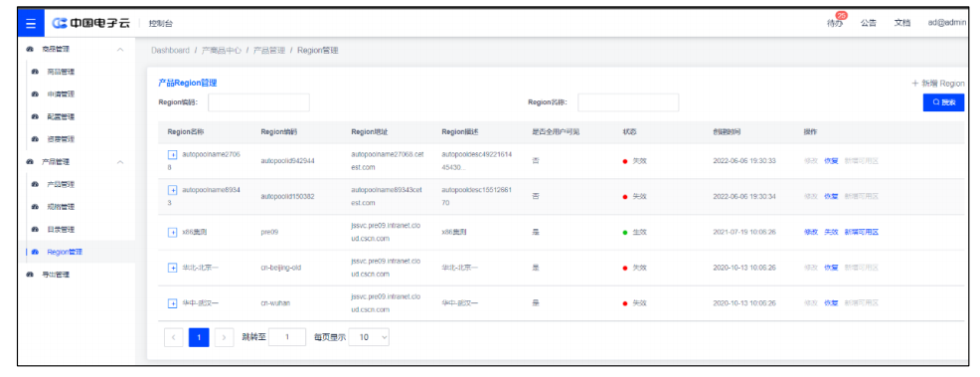
Task: Open 文档 in the top bar
Action: click(x=901, y=23)
